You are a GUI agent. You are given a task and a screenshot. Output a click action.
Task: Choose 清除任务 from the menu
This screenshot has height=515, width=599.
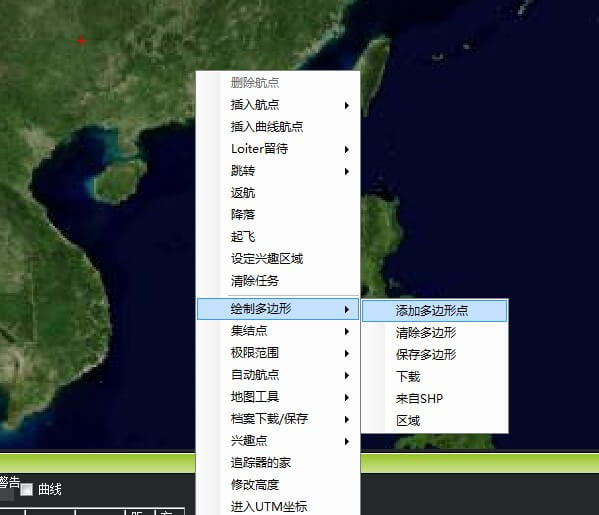coord(278,281)
